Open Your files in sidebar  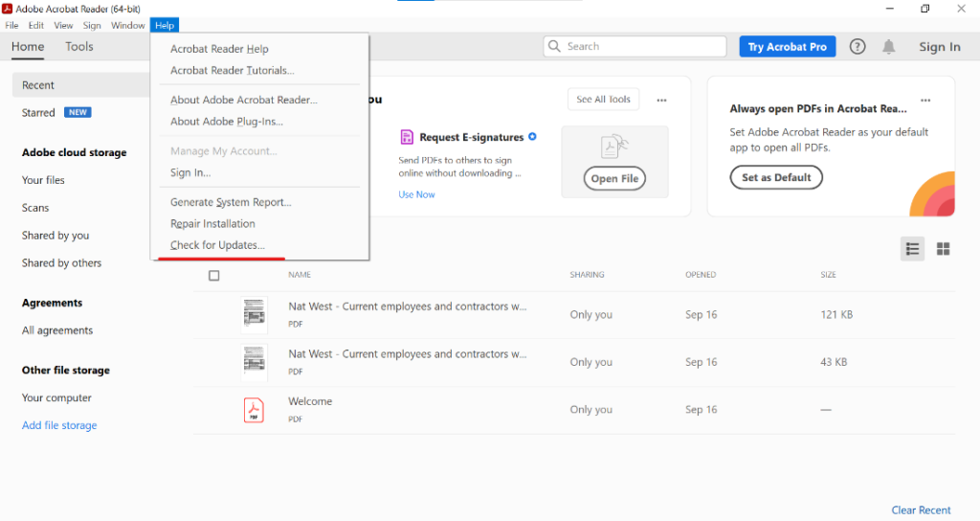[43, 180]
